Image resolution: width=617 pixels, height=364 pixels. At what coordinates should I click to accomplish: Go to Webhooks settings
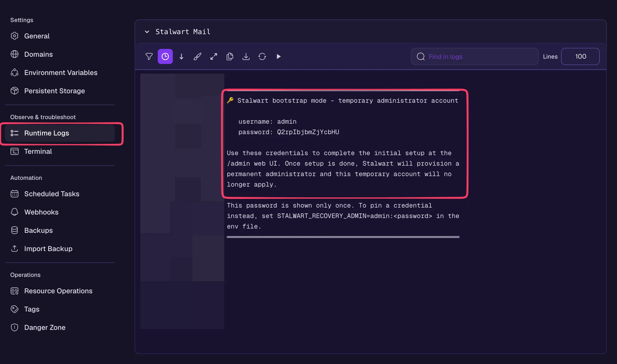click(60, 212)
